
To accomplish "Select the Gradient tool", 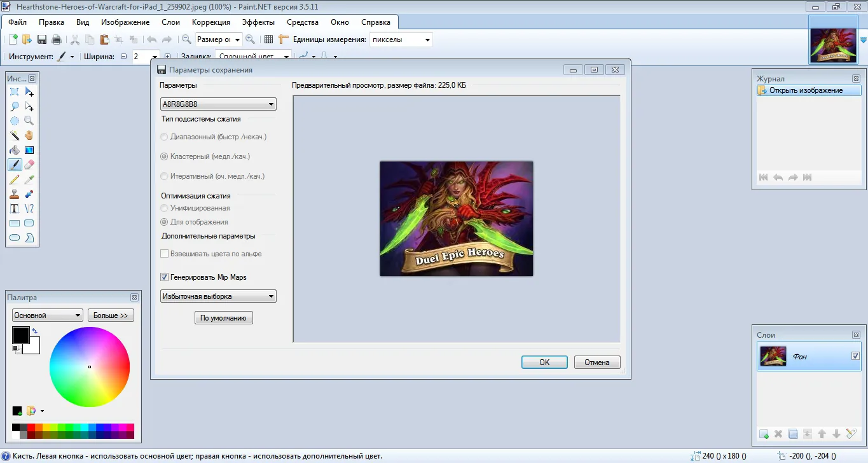I will pyautogui.click(x=29, y=150).
